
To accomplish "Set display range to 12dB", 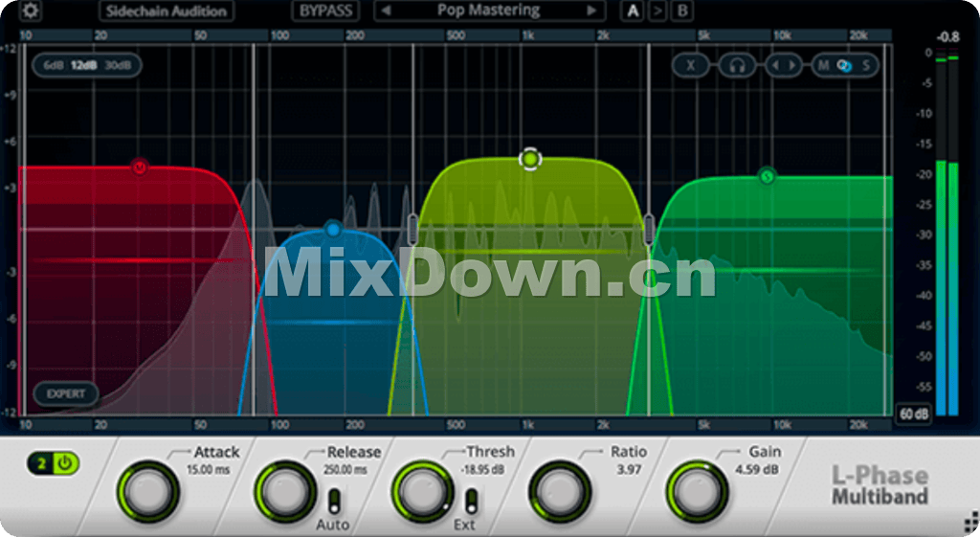I will [84, 65].
